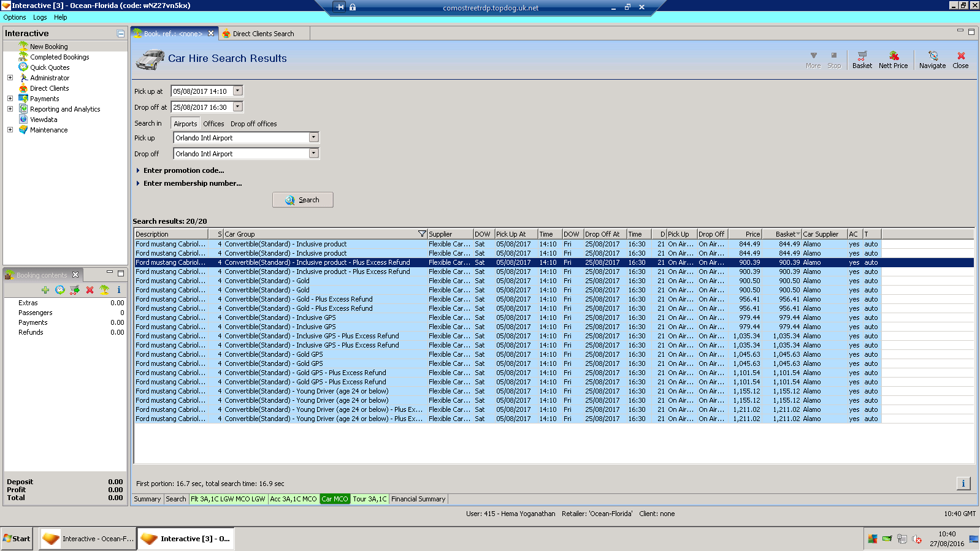The image size is (980, 551).
Task: Switch to the Financial Summary tab
Action: (418, 499)
